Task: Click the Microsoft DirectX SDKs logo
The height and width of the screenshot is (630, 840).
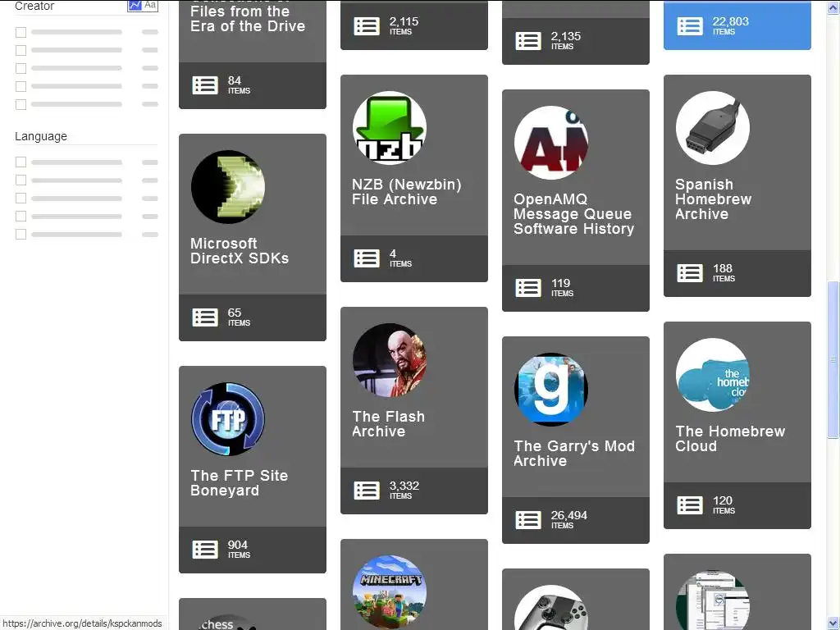Action: coord(228,186)
